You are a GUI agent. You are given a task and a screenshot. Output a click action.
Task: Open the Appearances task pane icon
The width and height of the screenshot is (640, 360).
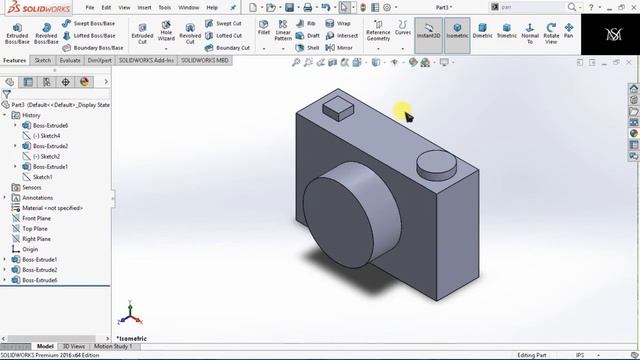633,133
